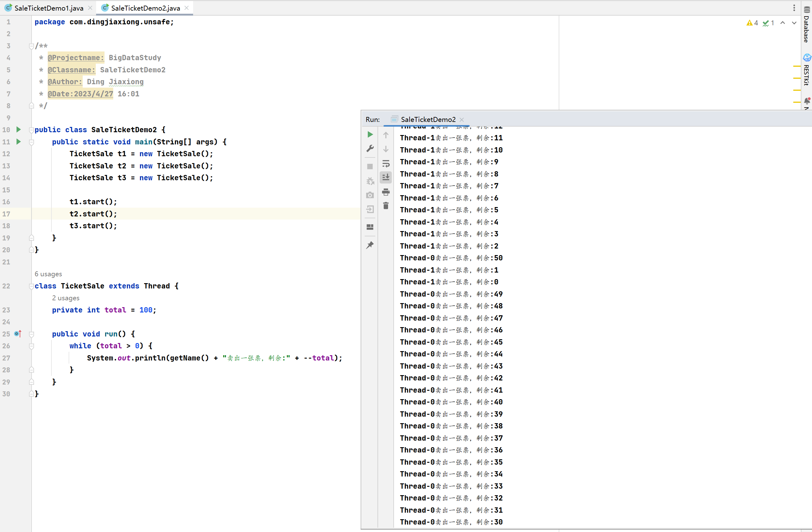Toggle Scroll to the End in the console
The width and height of the screenshot is (812, 532).
tap(386, 177)
